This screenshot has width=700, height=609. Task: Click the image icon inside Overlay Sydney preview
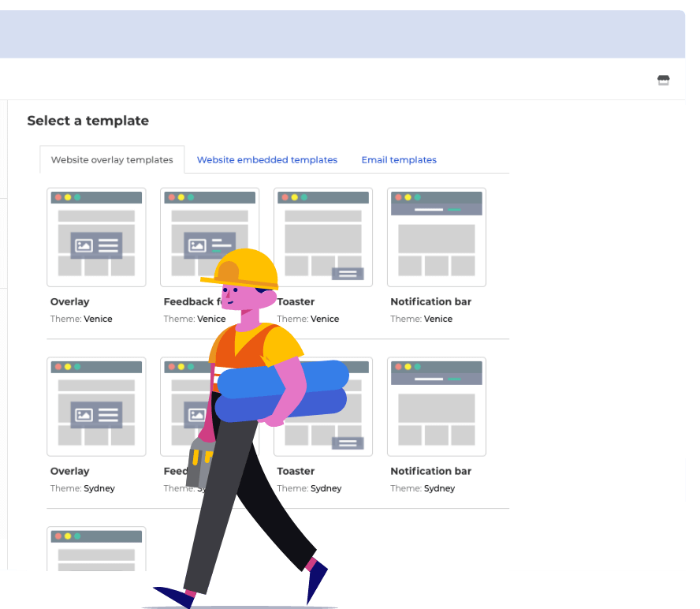point(82,417)
